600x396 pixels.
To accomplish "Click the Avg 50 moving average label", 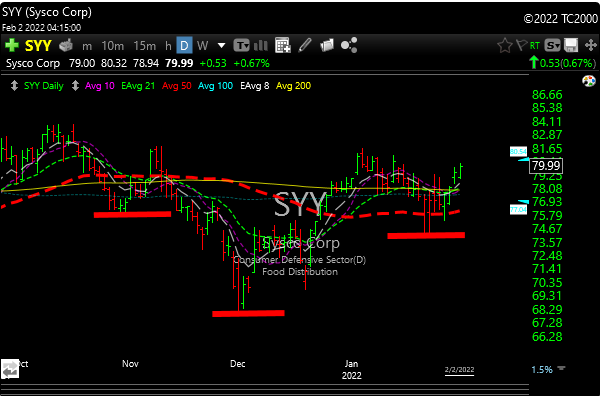I will pos(176,86).
